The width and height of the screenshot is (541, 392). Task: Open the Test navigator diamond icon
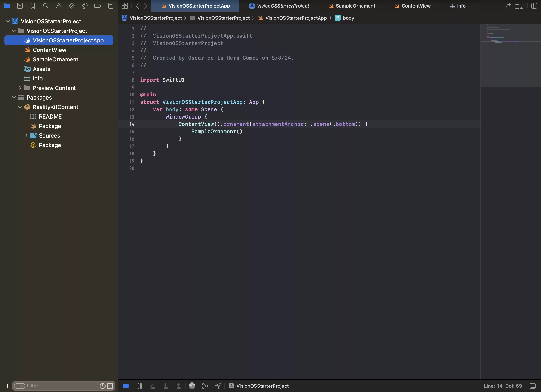pyautogui.click(x=72, y=6)
